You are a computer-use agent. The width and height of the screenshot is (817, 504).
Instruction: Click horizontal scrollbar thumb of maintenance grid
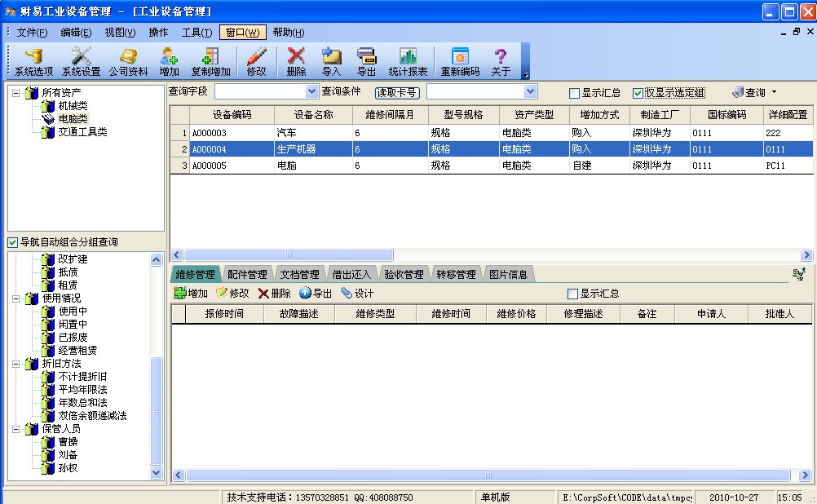[488, 475]
